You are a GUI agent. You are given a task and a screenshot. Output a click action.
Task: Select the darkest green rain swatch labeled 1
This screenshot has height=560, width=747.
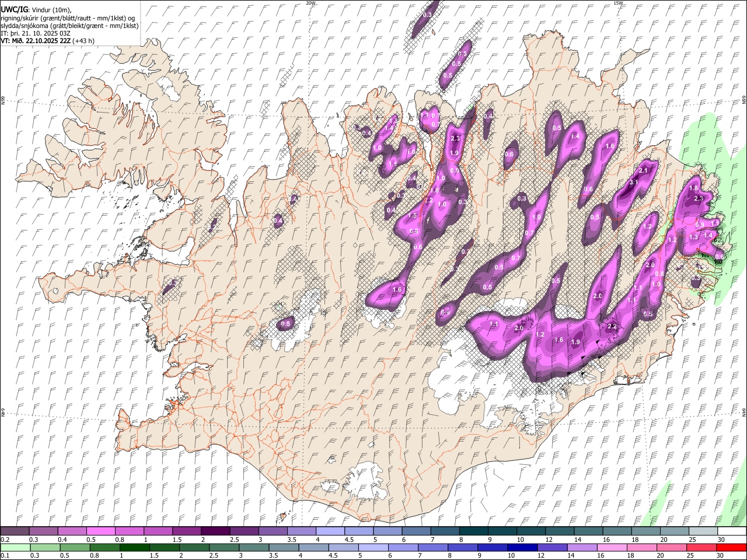(x=135, y=547)
